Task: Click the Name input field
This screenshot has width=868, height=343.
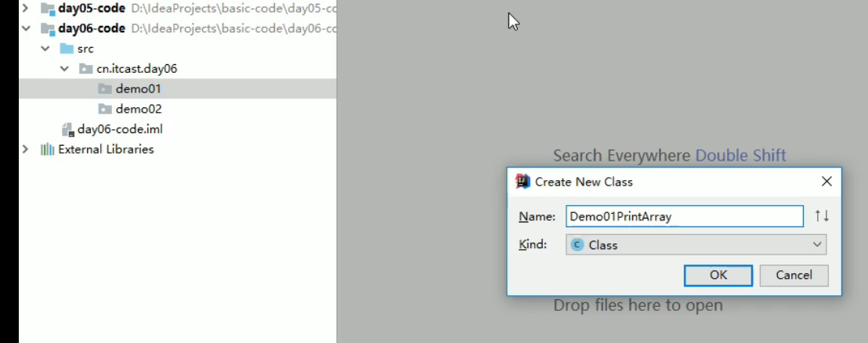Action: (x=684, y=216)
